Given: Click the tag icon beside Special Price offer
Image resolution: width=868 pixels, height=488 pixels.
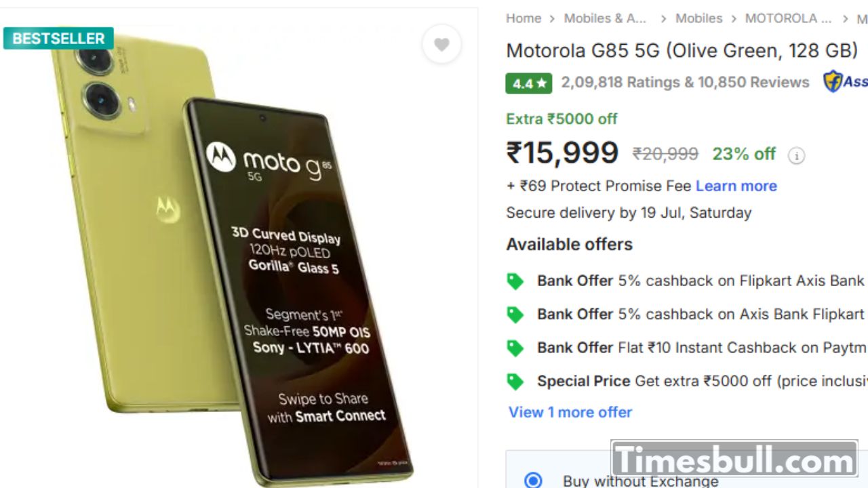Looking at the screenshot, I should coord(515,382).
